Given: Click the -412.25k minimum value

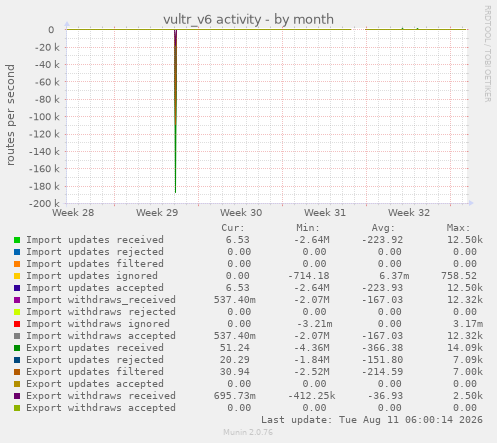Looking at the screenshot, I should point(312,396).
